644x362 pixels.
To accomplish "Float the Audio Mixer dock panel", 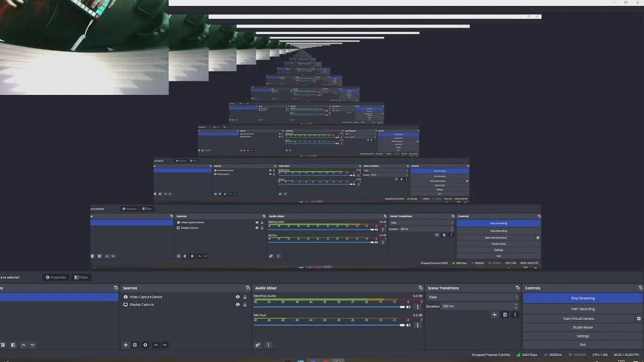I will click(421, 288).
